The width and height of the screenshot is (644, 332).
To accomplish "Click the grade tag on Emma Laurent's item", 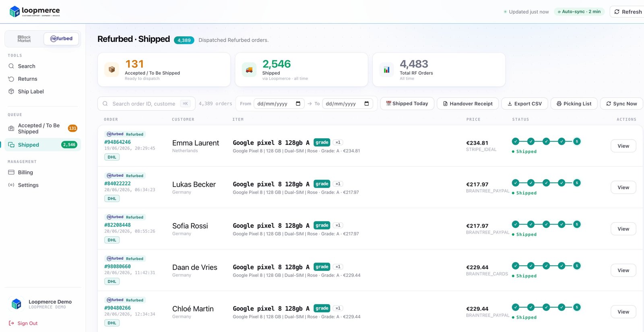I will [x=322, y=142].
